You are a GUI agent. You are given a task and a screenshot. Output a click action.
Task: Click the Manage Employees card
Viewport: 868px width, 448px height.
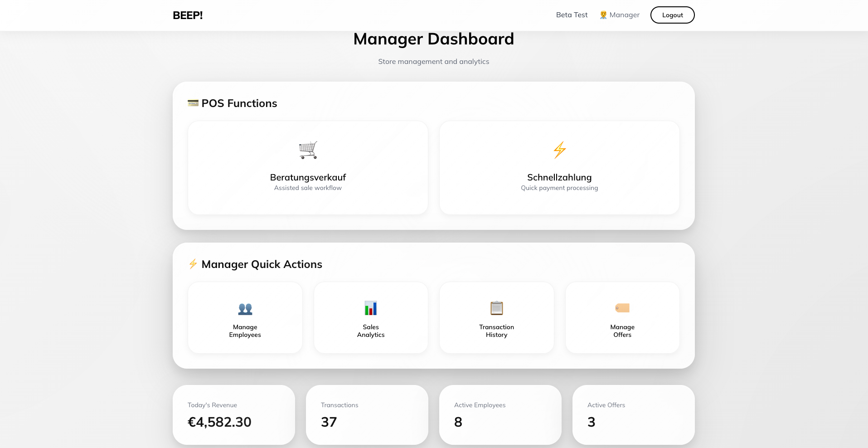click(x=245, y=317)
